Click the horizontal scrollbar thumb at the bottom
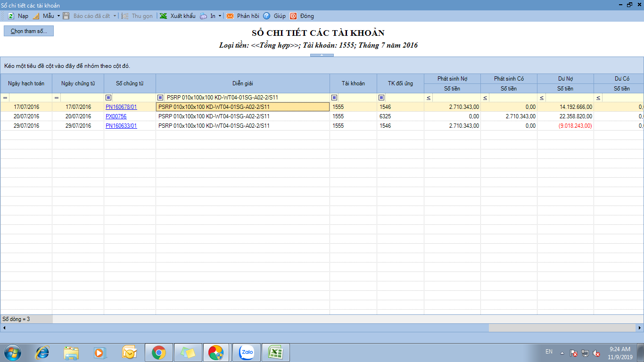 (x=561, y=328)
